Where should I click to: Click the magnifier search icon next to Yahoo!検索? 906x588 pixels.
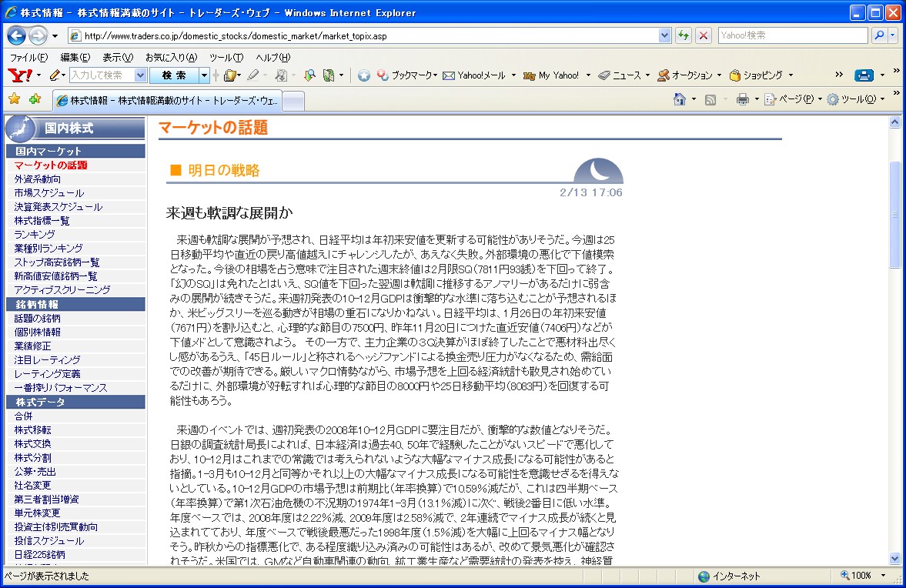[x=879, y=36]
